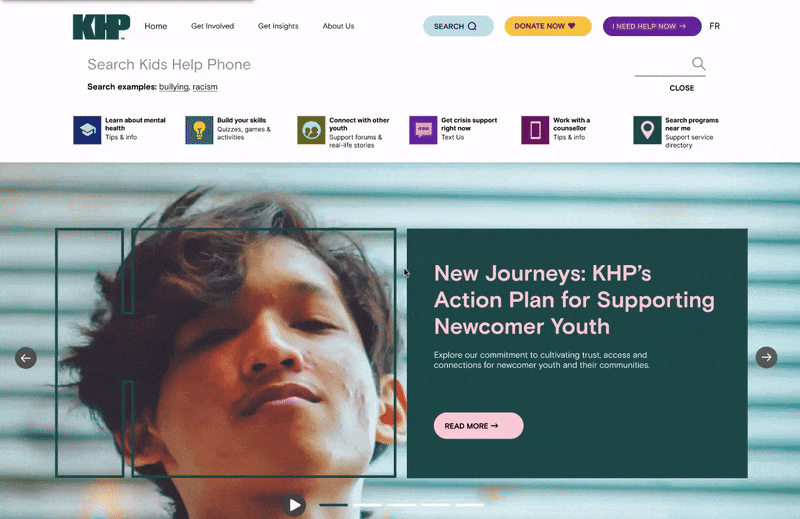Image resolution: width=800 pixels, height=519 pixels.
Task: Select the Build your skills lightbulb icon
Action: pos(199,130)
